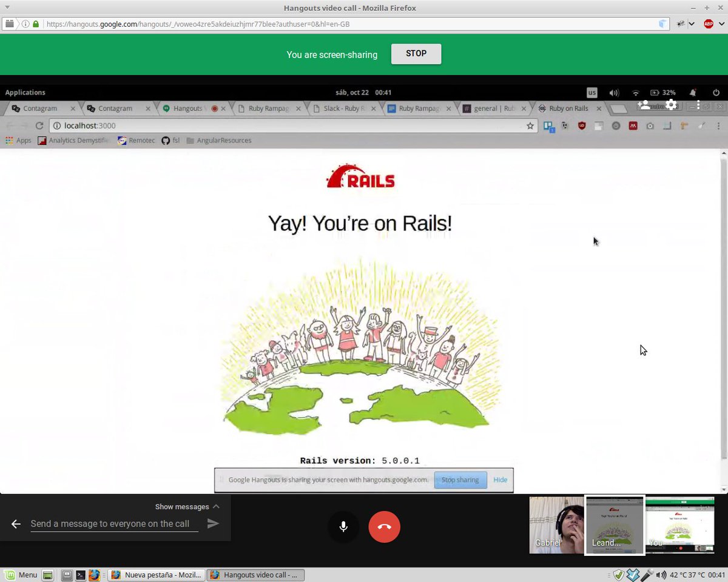Click the uBlock shield extension in shared Chrome
Screen dimensions: 728x582
pos(582,126)
